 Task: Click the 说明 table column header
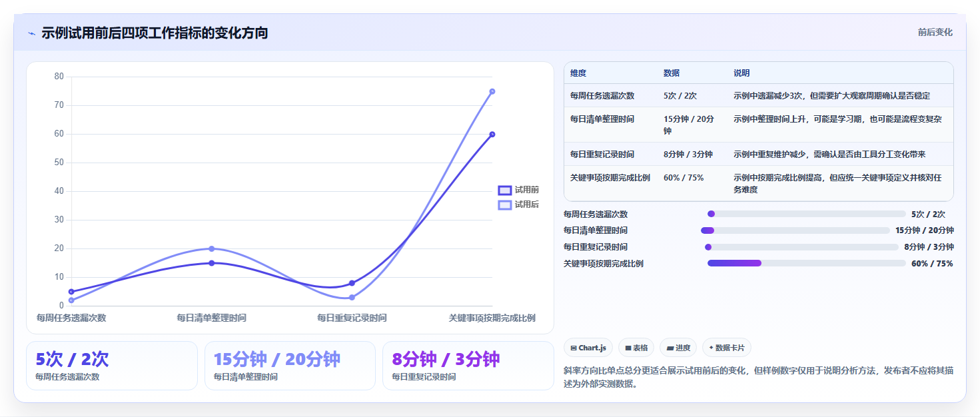(x=741, y=73)
